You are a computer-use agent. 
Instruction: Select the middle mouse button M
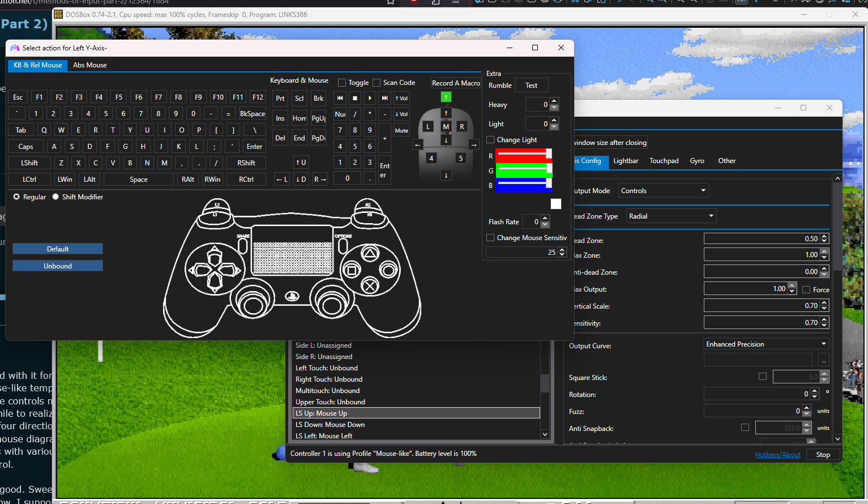[x=446, y=127]
